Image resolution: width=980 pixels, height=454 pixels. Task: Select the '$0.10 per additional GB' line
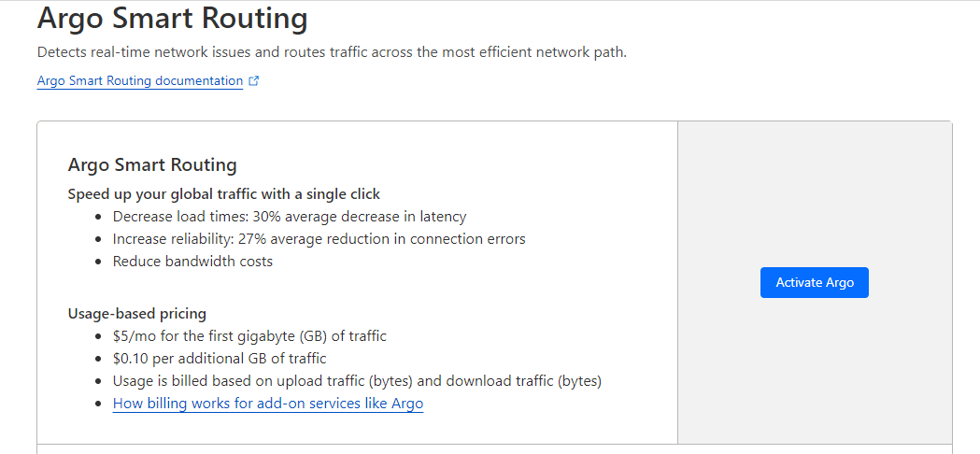coord(220,359)
